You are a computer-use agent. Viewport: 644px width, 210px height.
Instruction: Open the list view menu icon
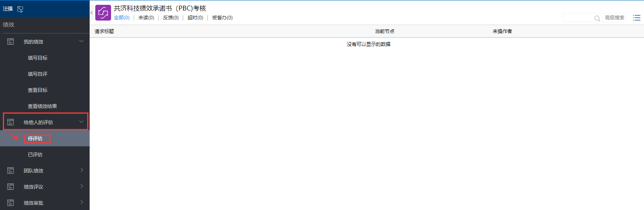[x=636, y=18]
